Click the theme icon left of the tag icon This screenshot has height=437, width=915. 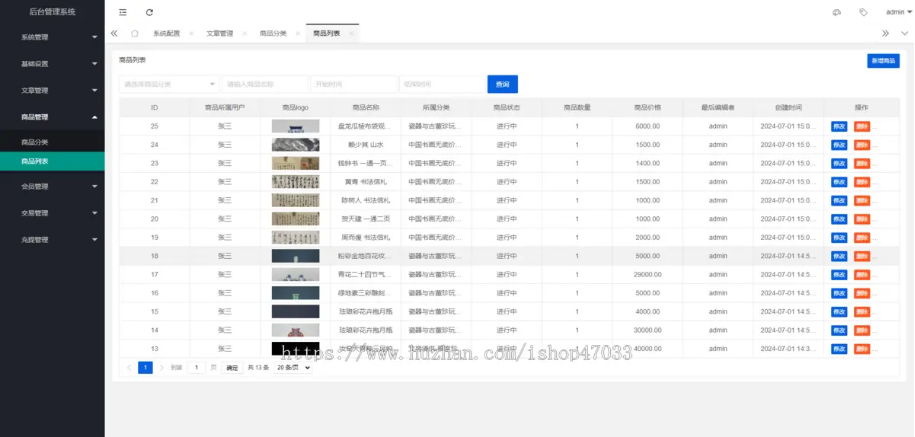[x=837, y=12]
